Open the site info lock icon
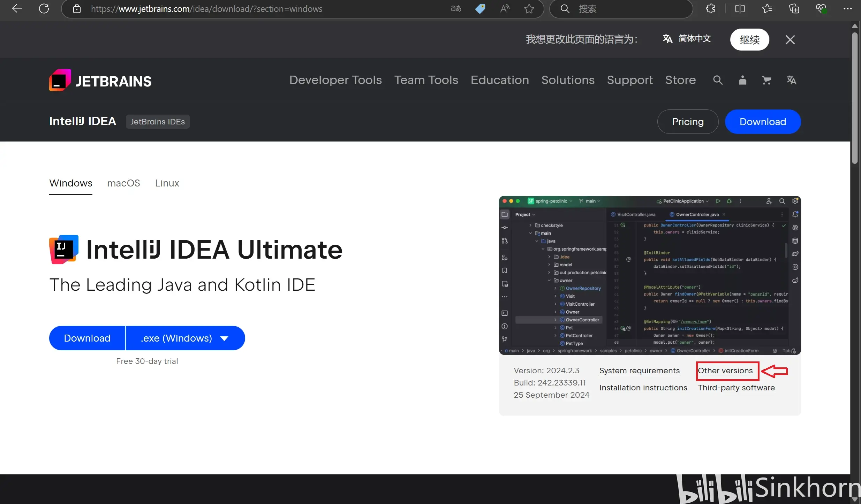861x504 pixels. (x=77, y=9)
